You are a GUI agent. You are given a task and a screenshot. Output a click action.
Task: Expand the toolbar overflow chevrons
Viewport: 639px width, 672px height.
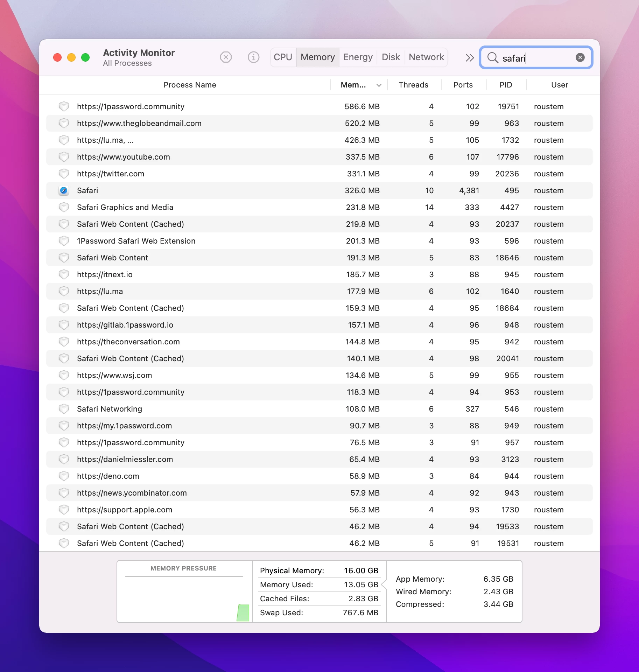pyautogui.click(x=469, y=57)
